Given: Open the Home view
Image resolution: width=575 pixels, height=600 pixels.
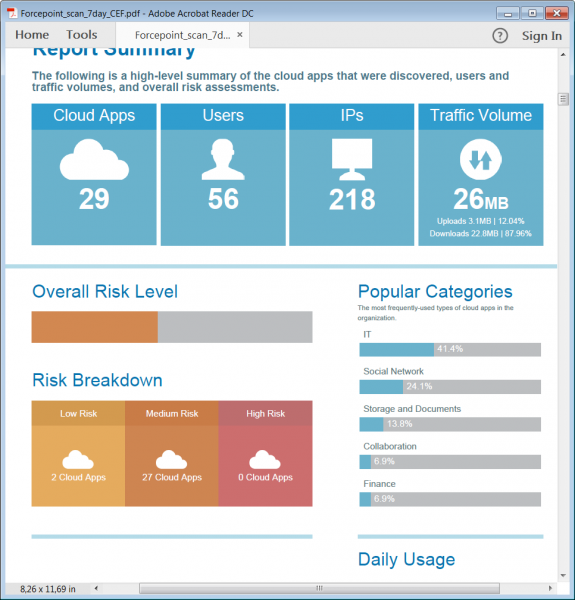Looking at the screenshot, I should 32,35.
